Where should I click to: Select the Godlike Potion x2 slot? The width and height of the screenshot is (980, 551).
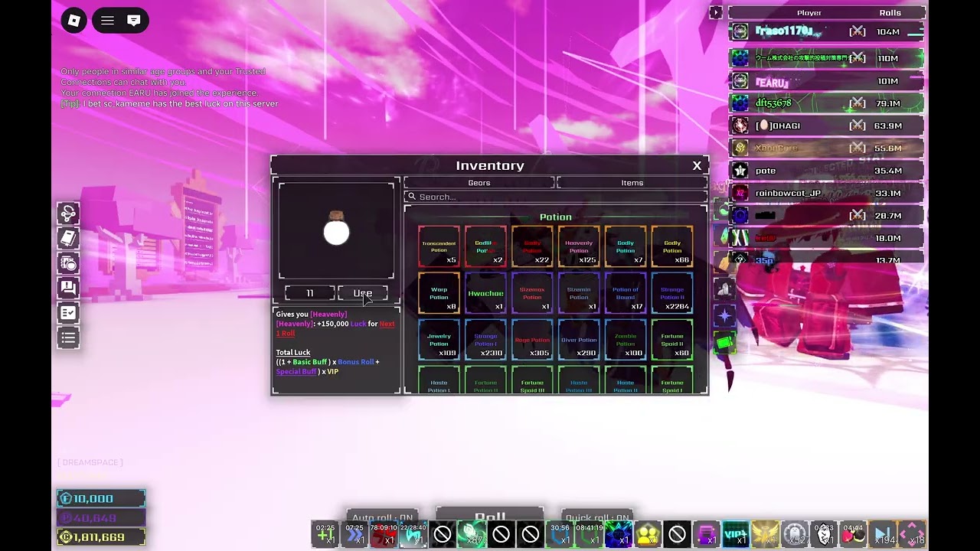click(485, 246)
